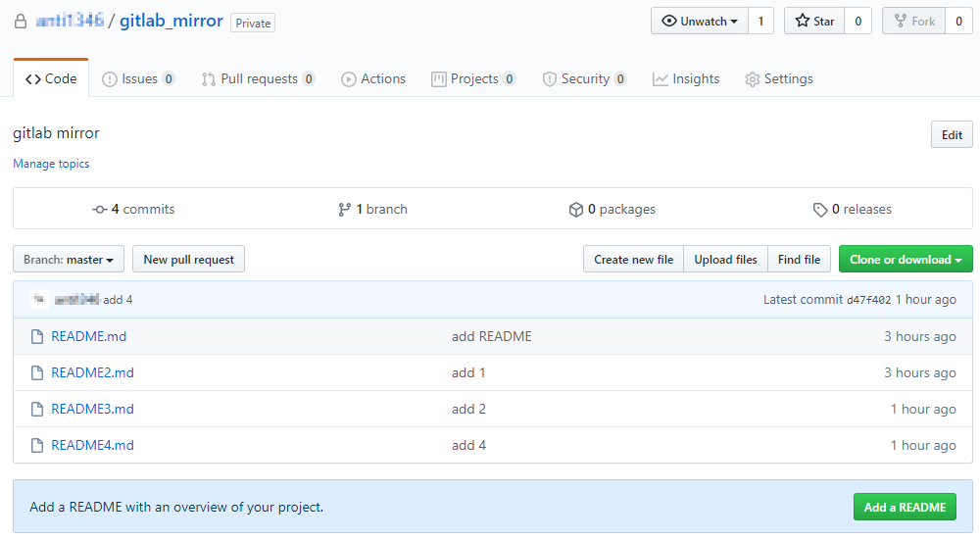Click the watchers count next to Unwatch
Image resolution: width=980 pixels, height=540 pixels.
(760, 22)
